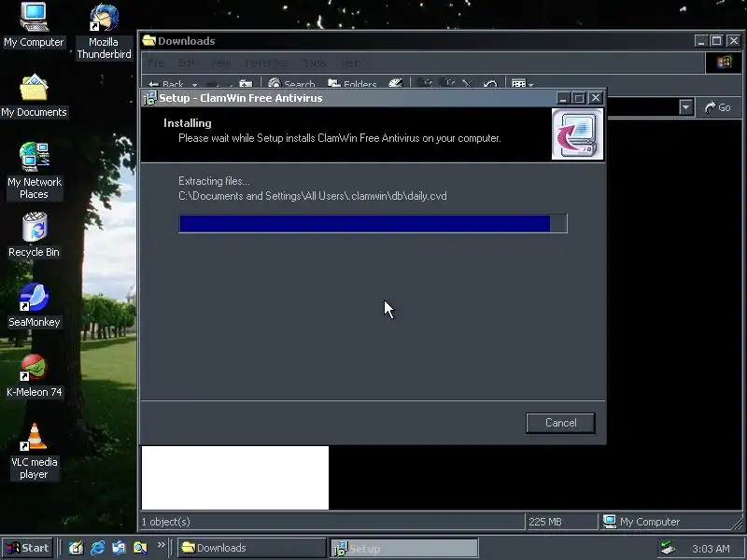Click "225 MB" in the status bar
This screenshot has height=560, width=747.
(x=545, y=522)
